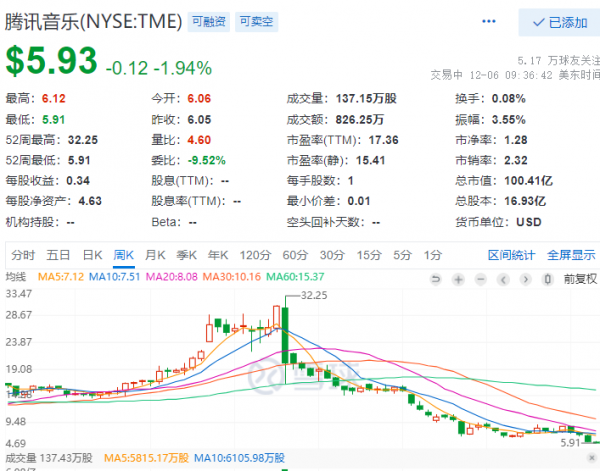
Task: Select the 15分 chart tab
Action: click(369, 255)
